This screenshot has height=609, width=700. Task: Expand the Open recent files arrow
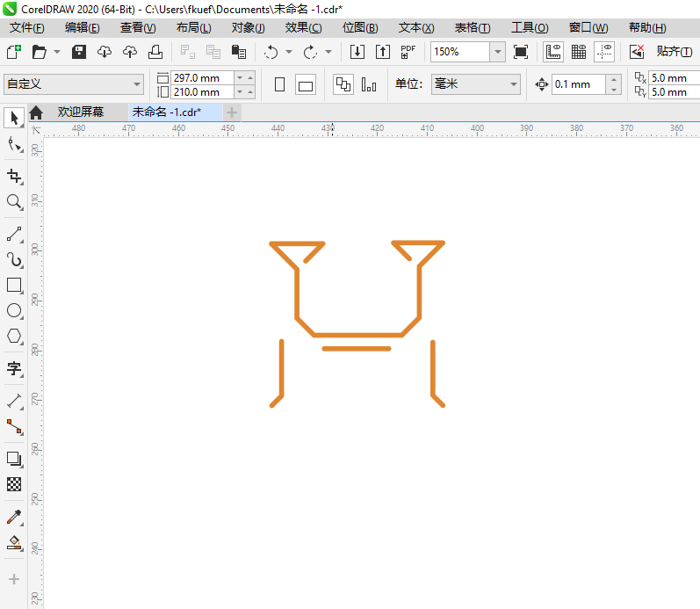click(57, 52)
